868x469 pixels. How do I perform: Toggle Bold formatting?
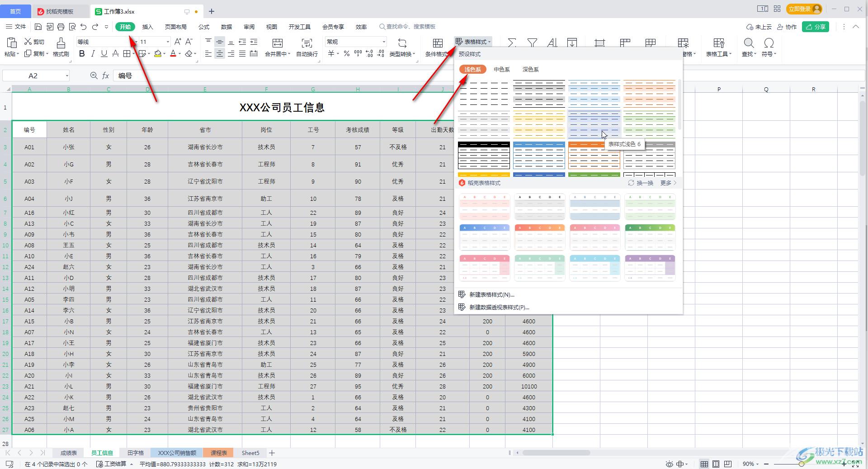(x=82, y=54)
